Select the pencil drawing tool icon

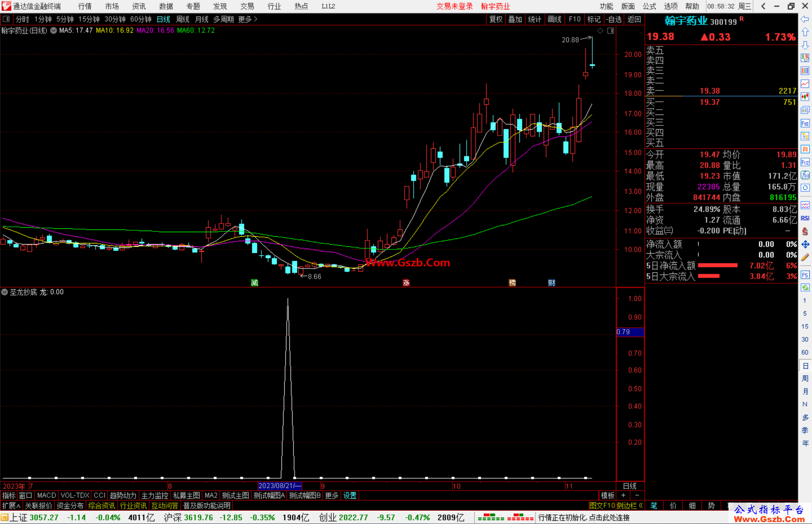(805, 258)
